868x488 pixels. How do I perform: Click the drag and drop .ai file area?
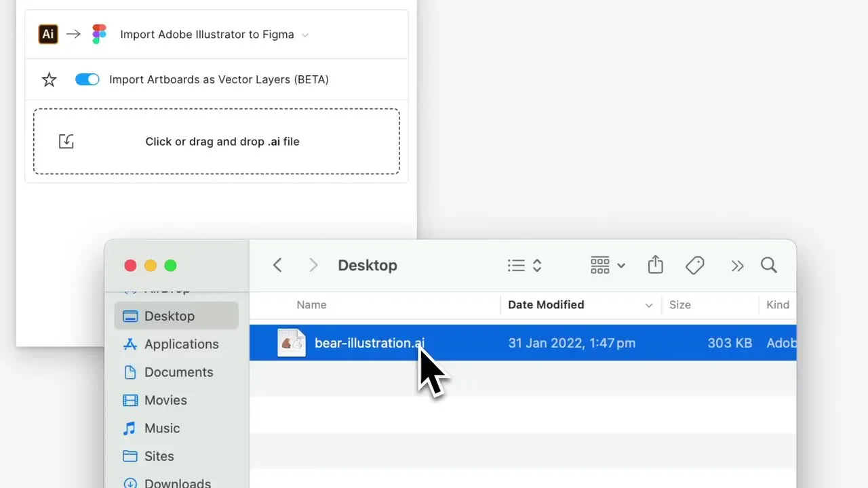(x=216, y=141)
